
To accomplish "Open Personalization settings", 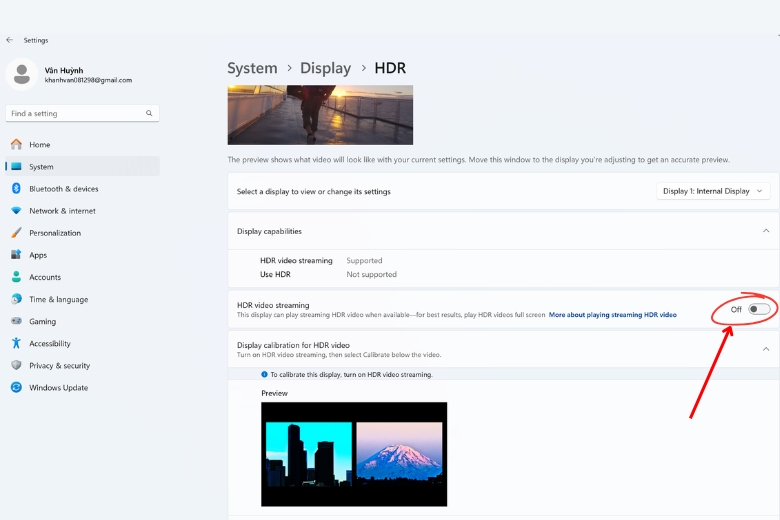I will (82, 232).
